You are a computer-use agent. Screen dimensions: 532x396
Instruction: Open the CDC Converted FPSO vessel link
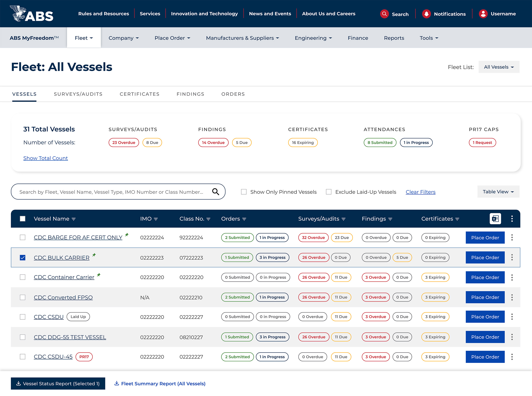coord(63,297)
